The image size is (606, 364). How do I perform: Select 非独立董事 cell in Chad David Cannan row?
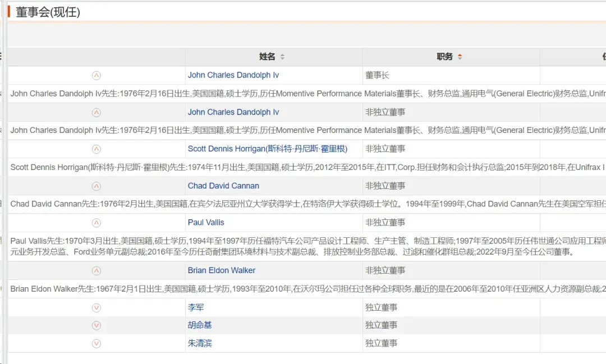451,186
